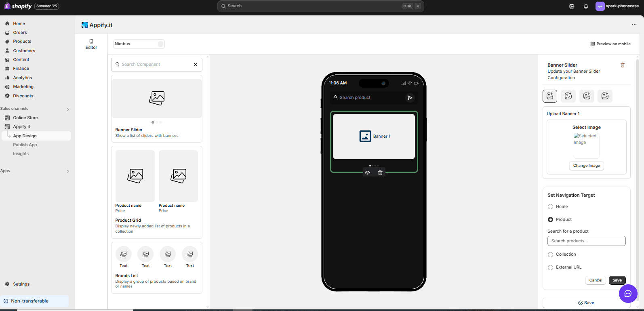Open the three-dot more options menu
The width and height of the screenshot is (644, 311).
[634, 25]
